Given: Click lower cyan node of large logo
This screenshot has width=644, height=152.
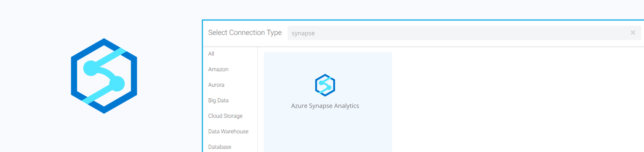Looking at the screenshot, I should 117,84.
